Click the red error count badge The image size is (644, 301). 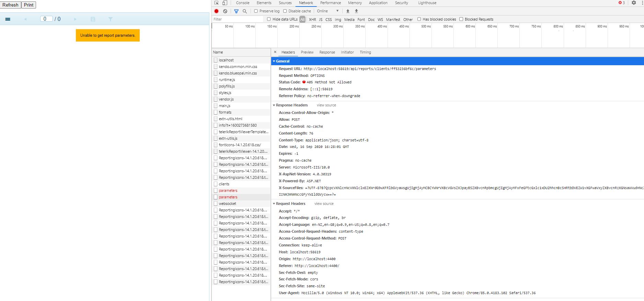[622, 3]
